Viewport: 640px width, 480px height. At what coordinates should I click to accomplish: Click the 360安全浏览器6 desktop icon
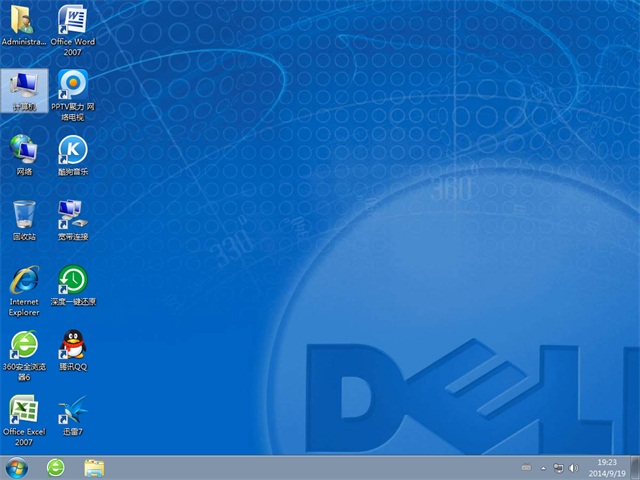[24, 346]
